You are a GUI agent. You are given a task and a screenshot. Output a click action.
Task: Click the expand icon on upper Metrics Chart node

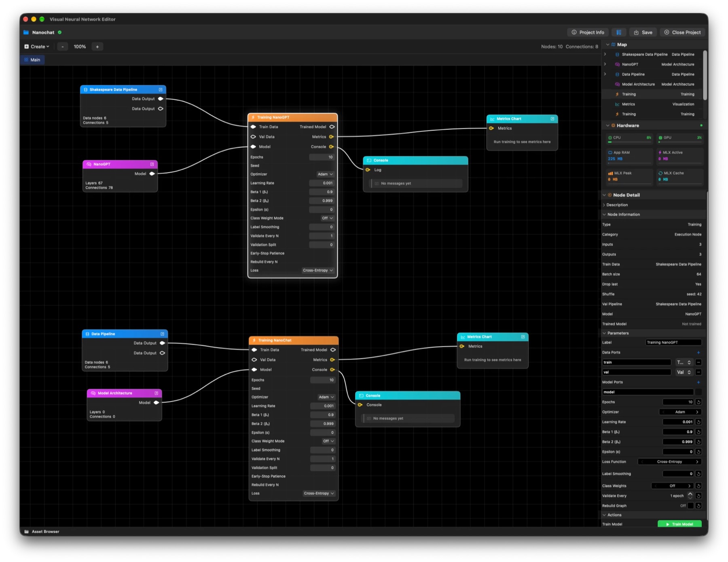click(552, 119)
